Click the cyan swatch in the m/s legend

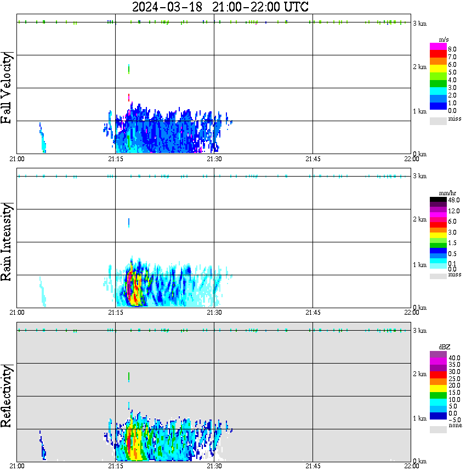point(438,92)
